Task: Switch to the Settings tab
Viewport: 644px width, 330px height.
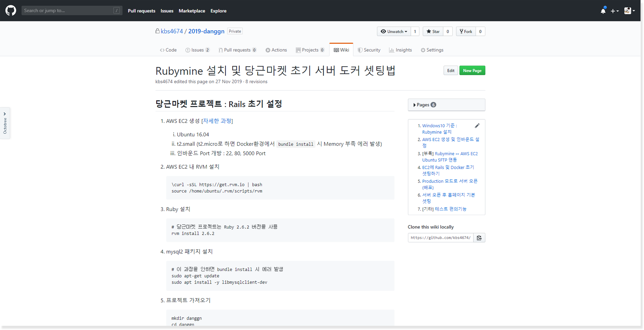Action: (432, 50)
